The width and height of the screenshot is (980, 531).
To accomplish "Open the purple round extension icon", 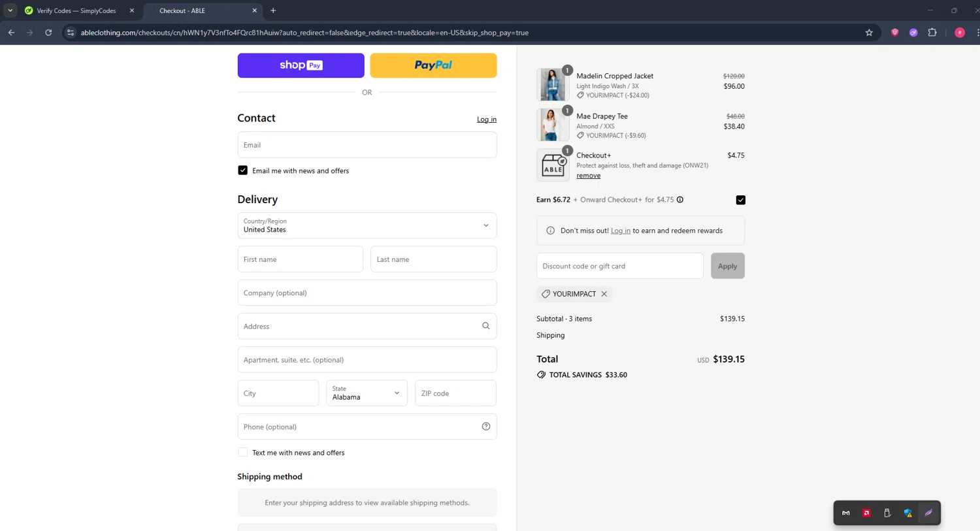I will point(913,33).
